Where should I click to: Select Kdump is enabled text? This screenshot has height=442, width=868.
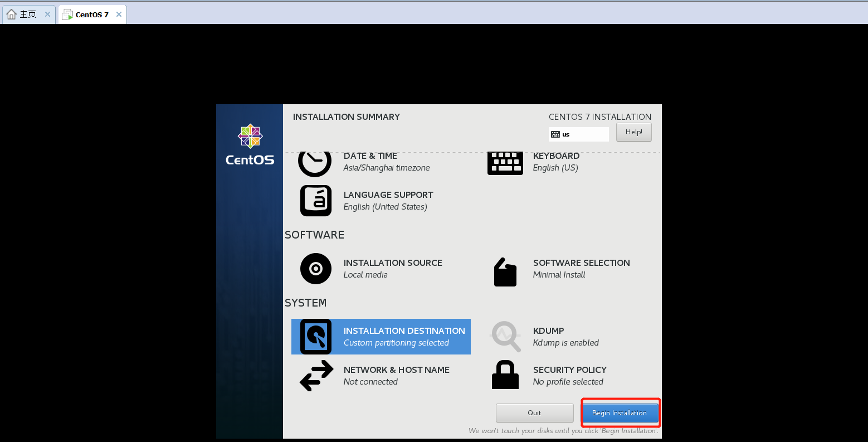click(x=566, y=343)
